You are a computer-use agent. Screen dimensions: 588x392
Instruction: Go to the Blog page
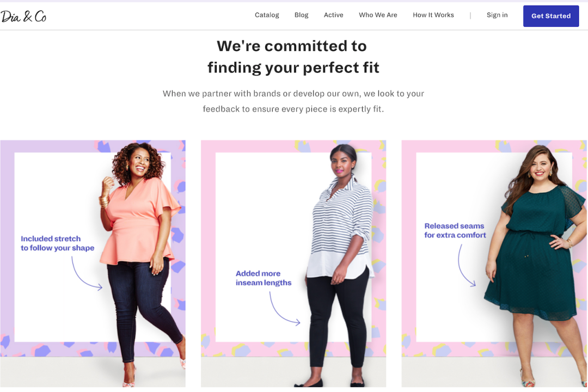301,15
